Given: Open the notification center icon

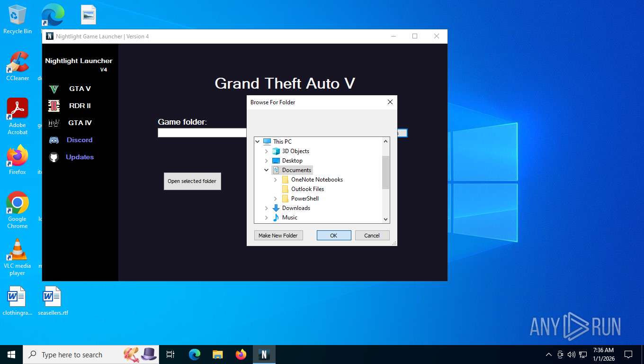Looking at the screenshot, I should (628, 355).
